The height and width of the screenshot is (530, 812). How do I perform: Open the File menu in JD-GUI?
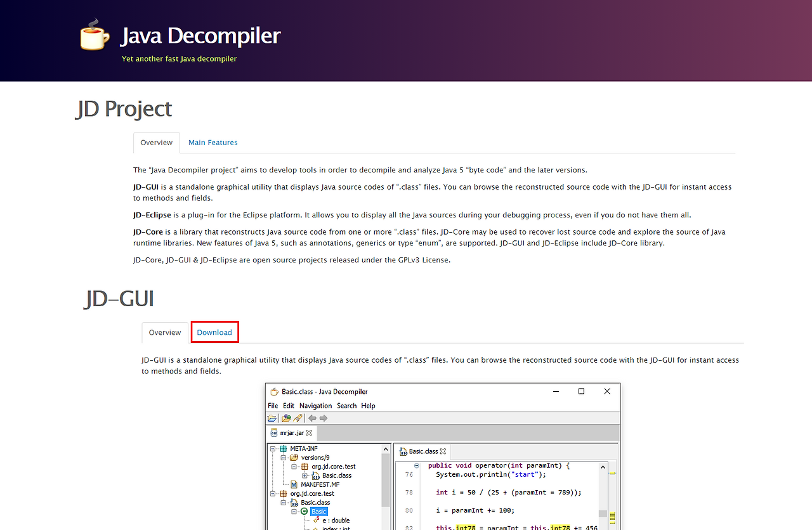tap(273, 406)
